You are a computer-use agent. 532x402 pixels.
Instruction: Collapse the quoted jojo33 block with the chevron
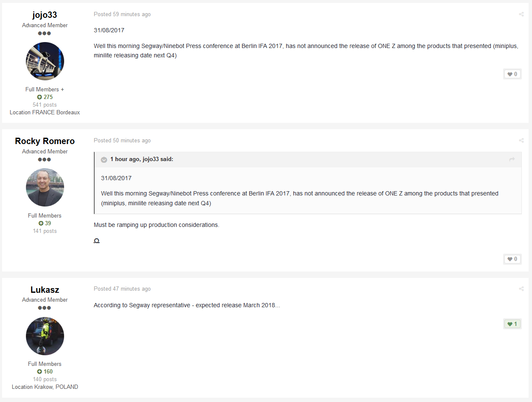pyautogui.click(x=104, y=160)
